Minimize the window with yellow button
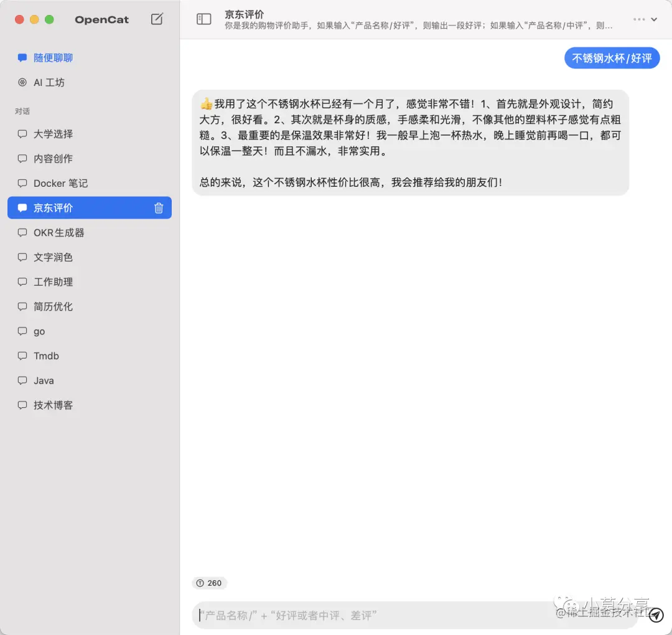This screenshot has width=672, height=635. (34, 19)
